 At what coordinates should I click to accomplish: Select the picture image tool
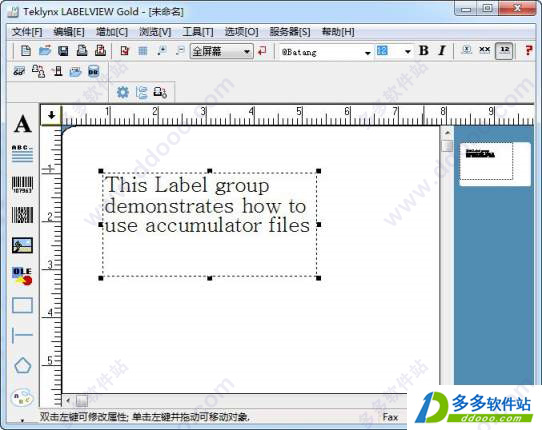(x=22, y=245)
